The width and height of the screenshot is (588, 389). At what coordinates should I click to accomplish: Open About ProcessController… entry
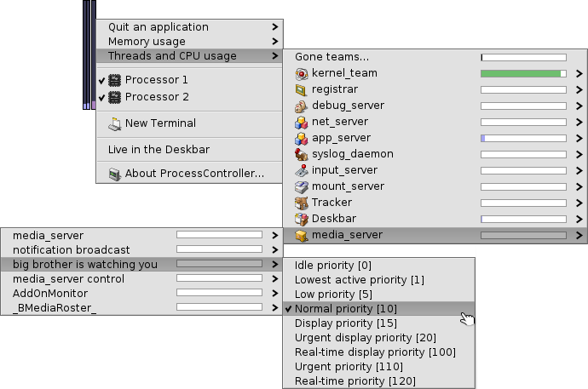(189, 174)
